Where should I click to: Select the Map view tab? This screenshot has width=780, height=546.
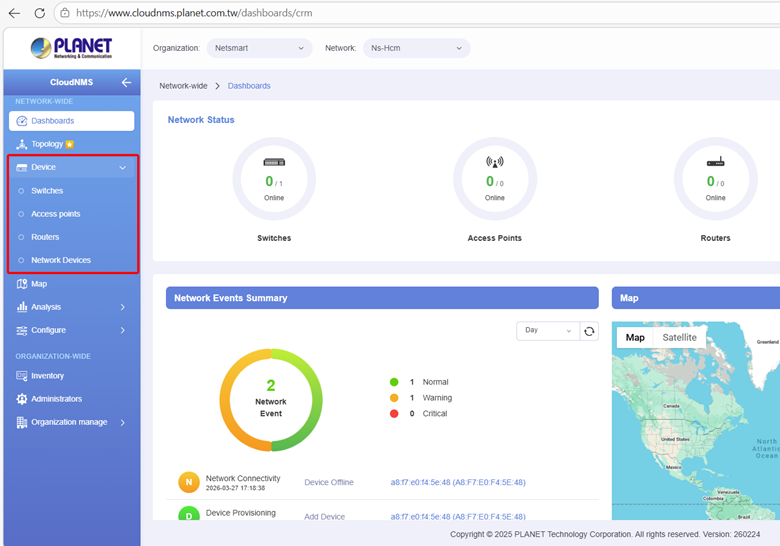pyautogui.click(x=635, y=338)
